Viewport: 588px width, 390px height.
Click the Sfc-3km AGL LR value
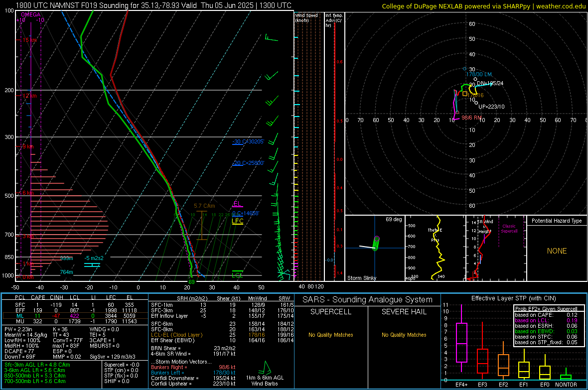coord(37,365)
